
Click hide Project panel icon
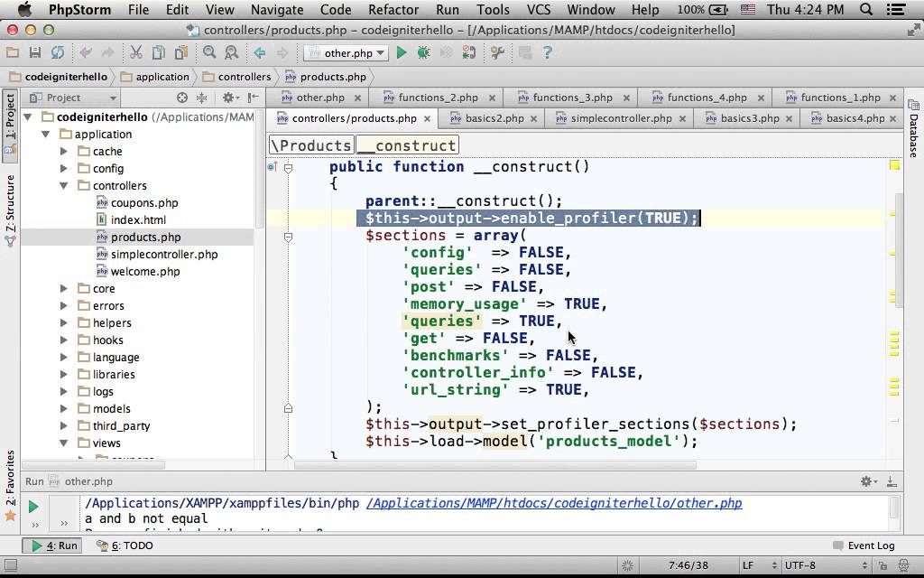[x=254, y=98]
